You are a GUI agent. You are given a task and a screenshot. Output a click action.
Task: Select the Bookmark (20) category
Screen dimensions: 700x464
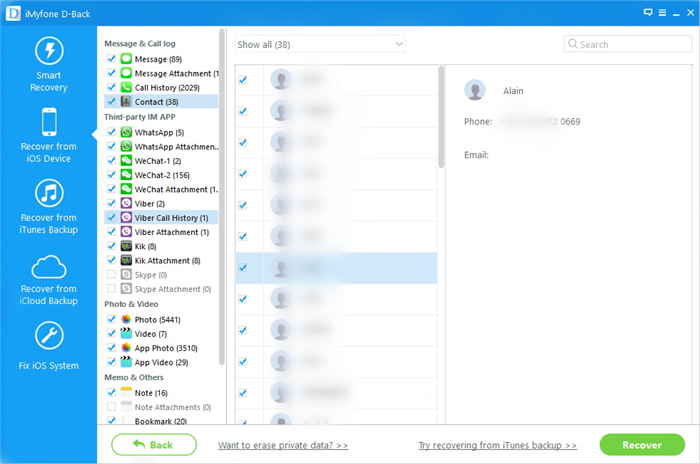[161, 421]
